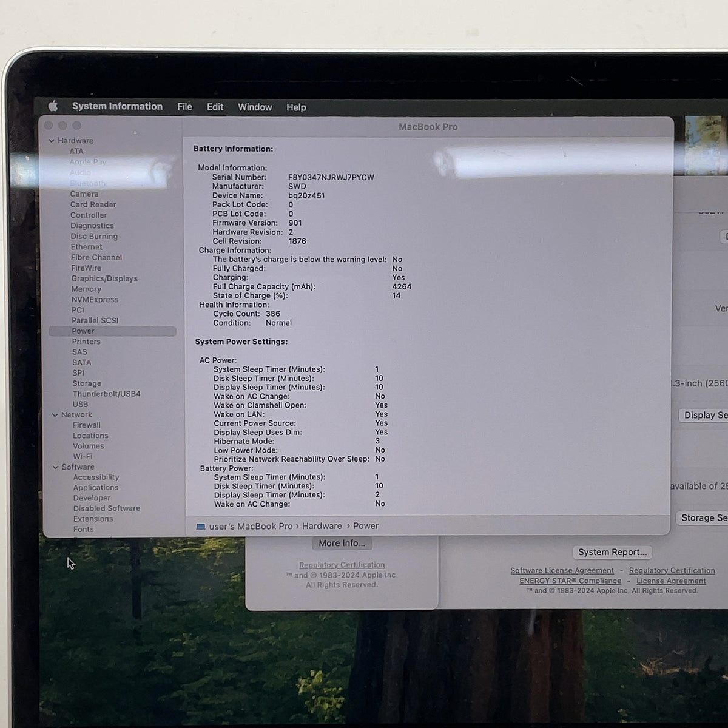
Task: Select Firewall under Network
Action: point(87,425)
